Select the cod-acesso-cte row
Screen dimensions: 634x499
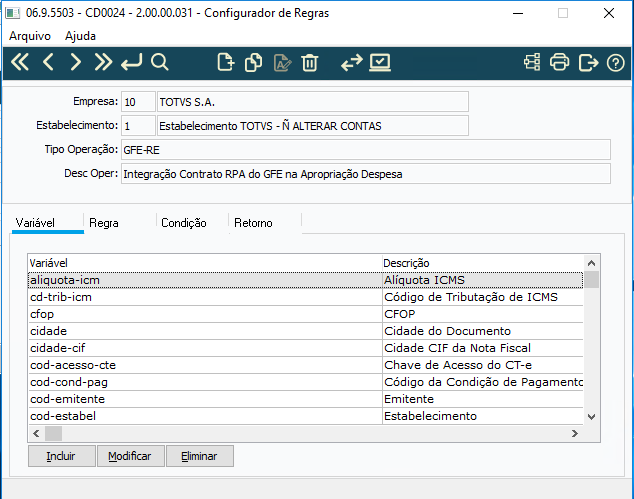coord(305,365)
